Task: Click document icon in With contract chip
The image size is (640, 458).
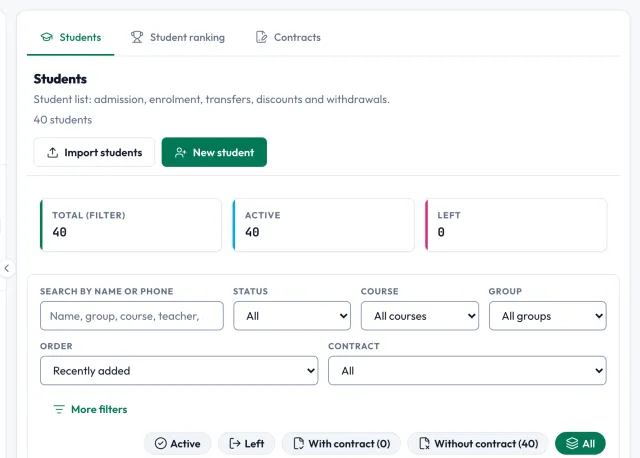Action: (299, 444)
